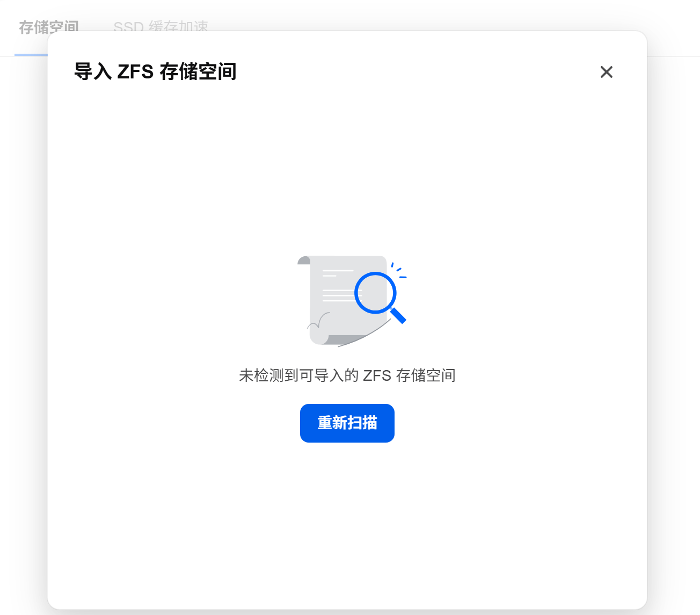The height and width of the screenshot is (615, 700).
Task: Click the white text lines on document
Action: pos(341,285)
